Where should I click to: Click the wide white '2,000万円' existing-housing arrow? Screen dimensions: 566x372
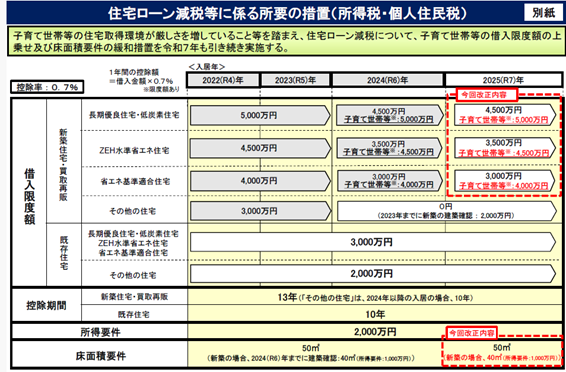(x=373, y=274)
